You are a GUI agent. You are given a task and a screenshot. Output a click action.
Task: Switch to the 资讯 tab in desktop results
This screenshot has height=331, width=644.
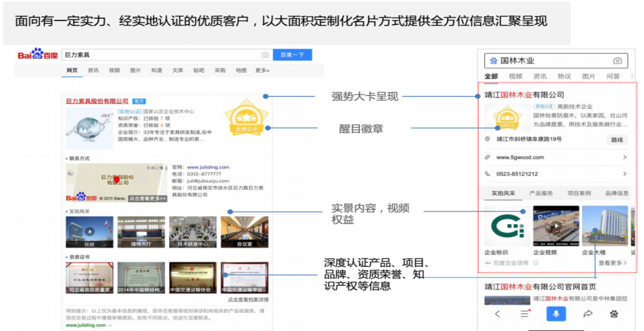pos(93,71)
